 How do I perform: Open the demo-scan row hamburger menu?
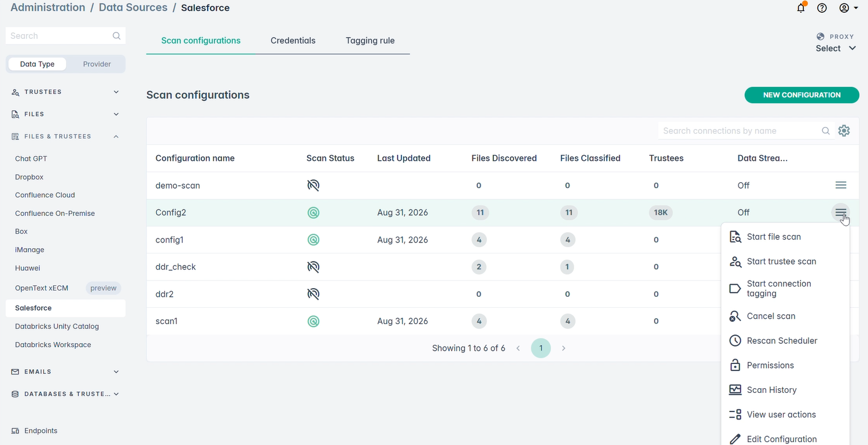click(x=841, y=185)
